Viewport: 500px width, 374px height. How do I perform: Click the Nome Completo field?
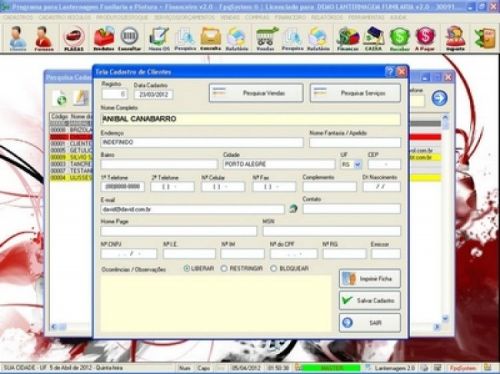pyautogui.click(x=250, y=119)
